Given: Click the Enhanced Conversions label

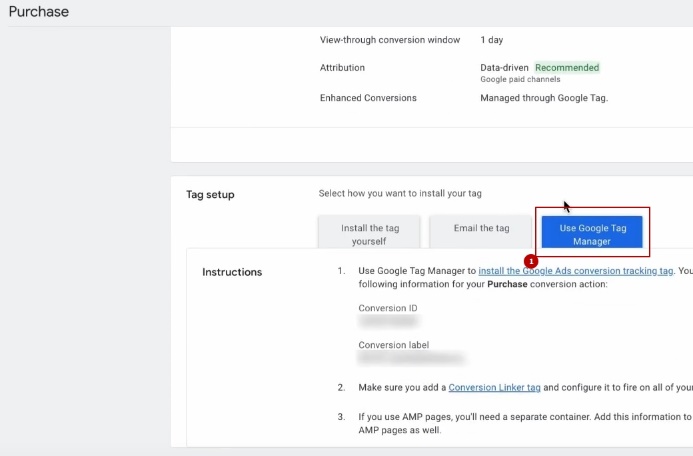Looking at the screenshot, I should tap(367, 98).
